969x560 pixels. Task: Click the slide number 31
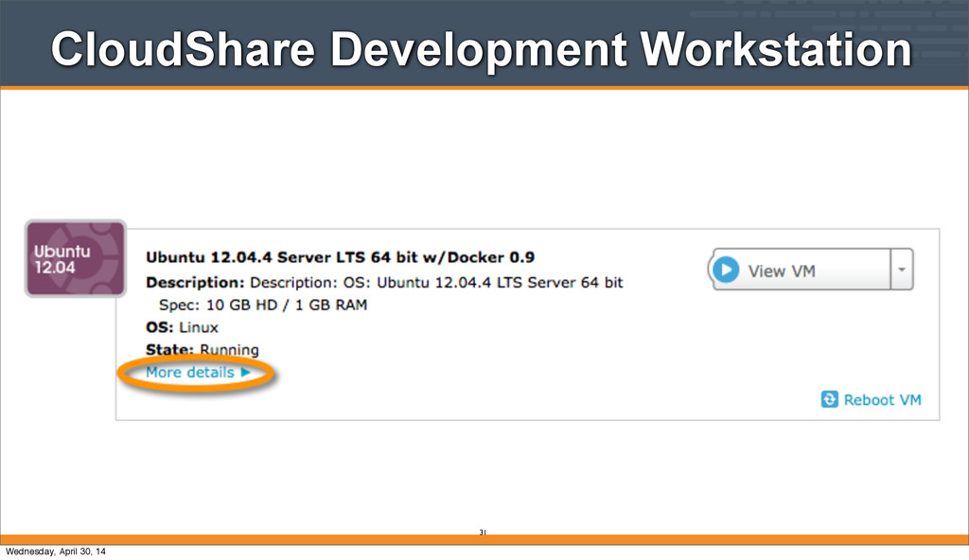point(483,533)
